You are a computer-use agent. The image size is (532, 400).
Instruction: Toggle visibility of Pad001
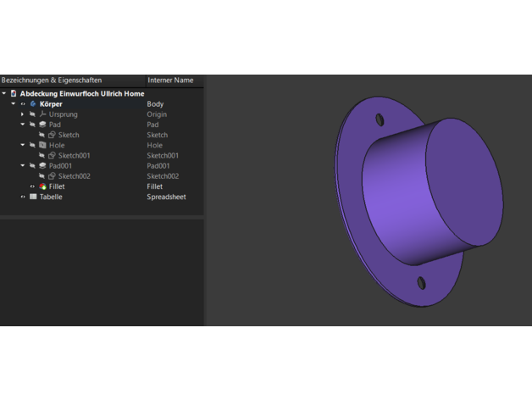pyautogui.click(x=32, y=166)
